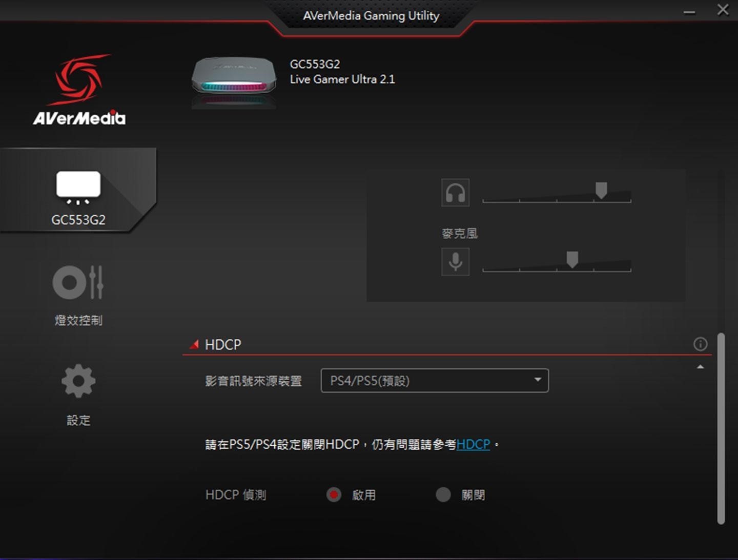Viewport: 738px width, 560px height.
Task: Switch to the GC553G2 device tab
Action: tap(77, 220)
